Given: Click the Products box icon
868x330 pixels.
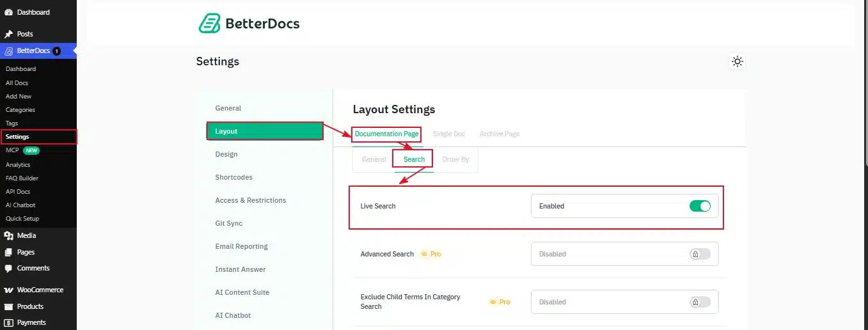Looking at the screenshot, I should tap(9, 306).
